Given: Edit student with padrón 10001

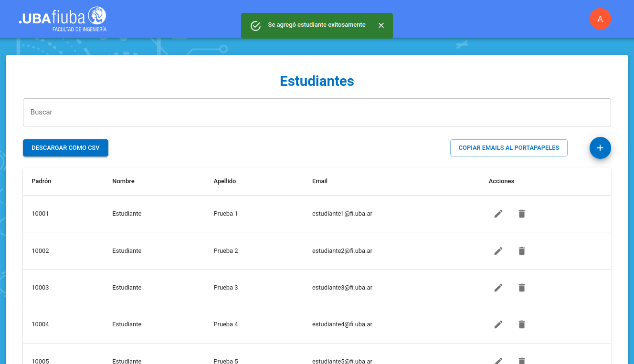Looking at the screenshot, I should coord(498,214).
